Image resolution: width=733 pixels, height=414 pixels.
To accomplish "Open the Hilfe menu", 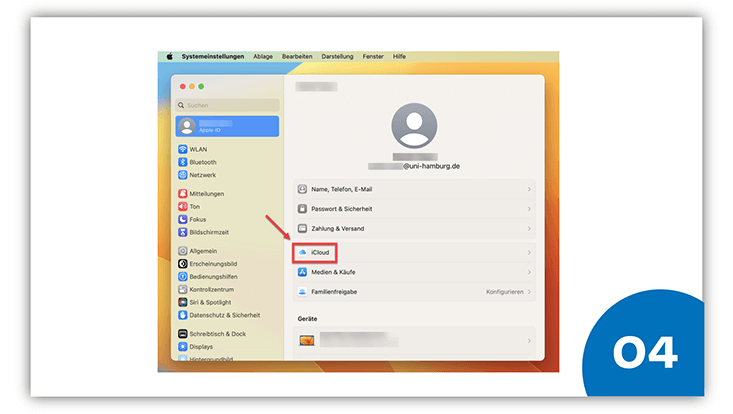I will pos(399,57).
